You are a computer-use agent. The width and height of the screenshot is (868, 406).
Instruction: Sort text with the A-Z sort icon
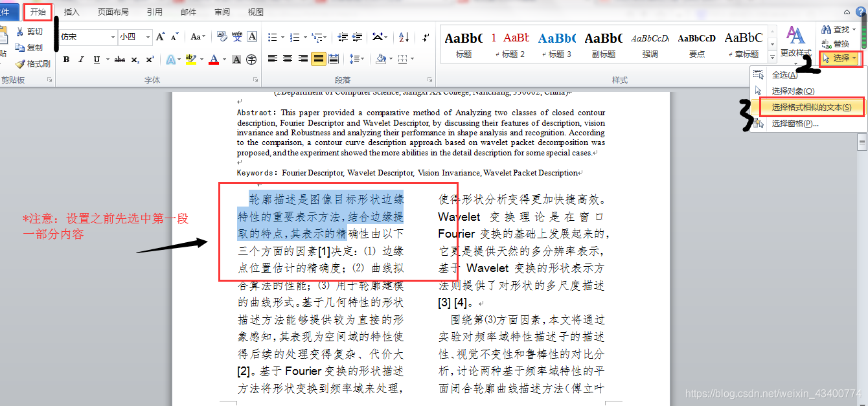click(x=404, y=37)
